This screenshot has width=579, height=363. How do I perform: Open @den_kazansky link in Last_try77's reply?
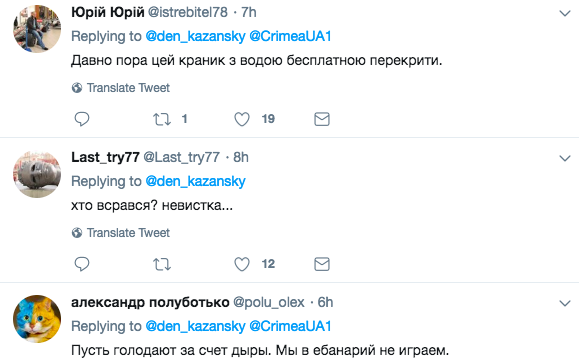[195, 181]
